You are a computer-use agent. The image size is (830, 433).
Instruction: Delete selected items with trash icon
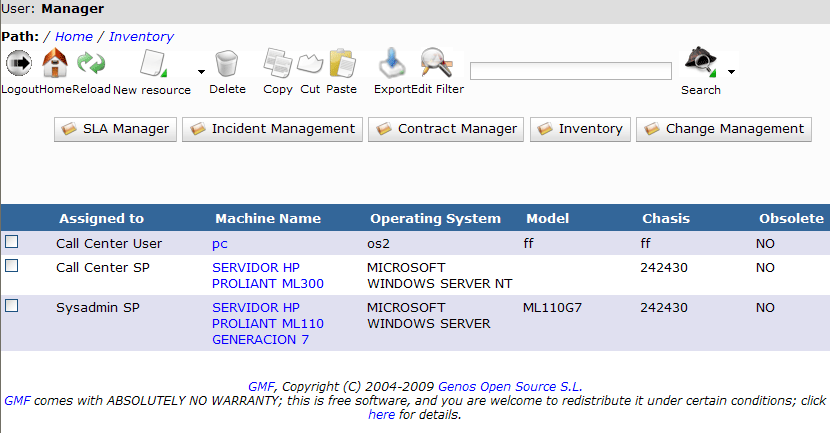click(227, 64)
